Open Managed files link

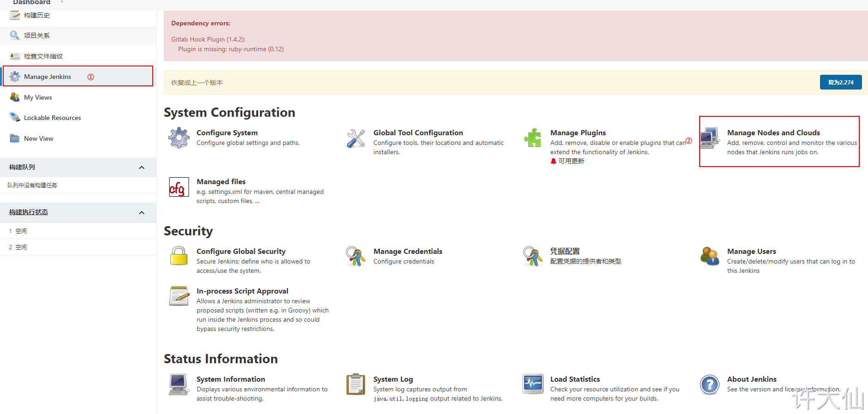tap(221, 182)
